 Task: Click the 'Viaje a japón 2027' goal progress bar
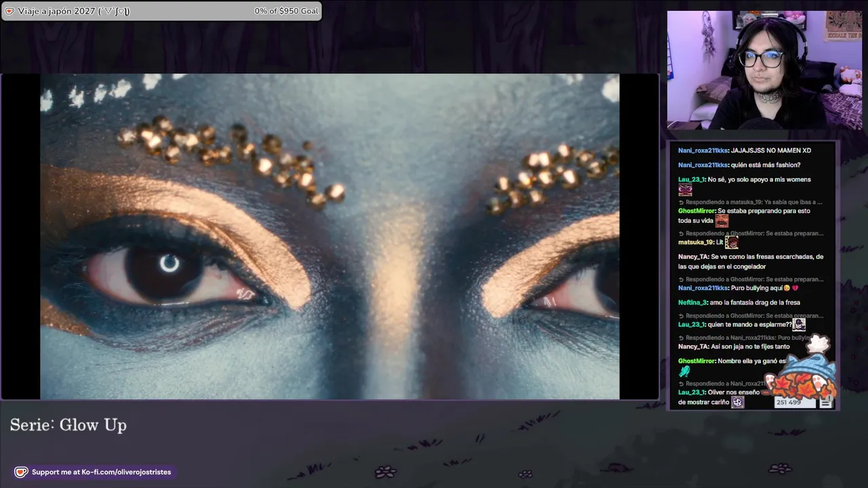tap(161, 11)
